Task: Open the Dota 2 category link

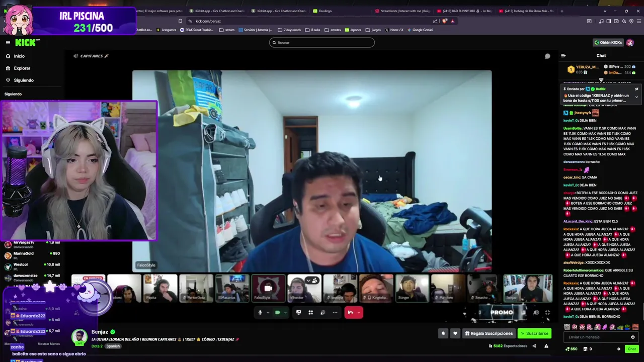Action: (x=97, y=346)
